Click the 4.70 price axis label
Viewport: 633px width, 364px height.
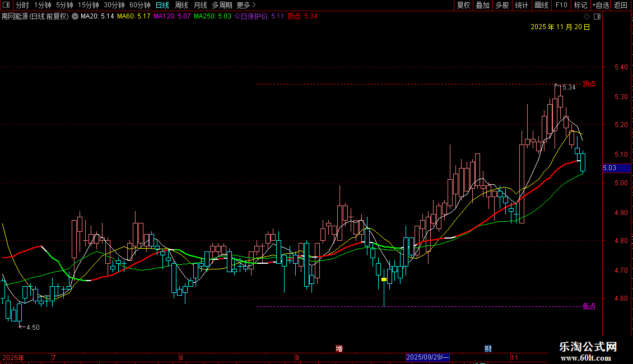pos(621,270)
